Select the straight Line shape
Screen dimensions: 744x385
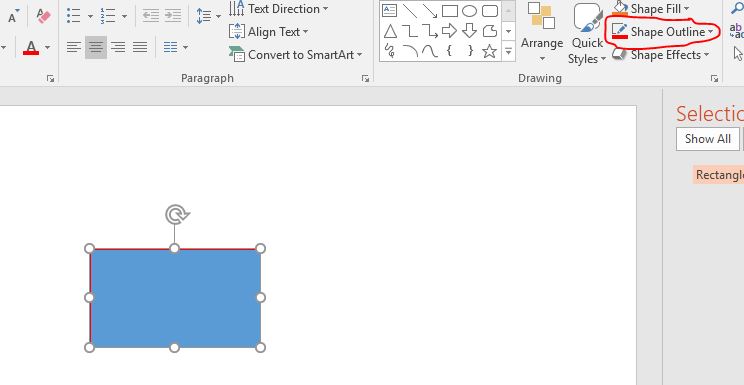tap(409, 10)
